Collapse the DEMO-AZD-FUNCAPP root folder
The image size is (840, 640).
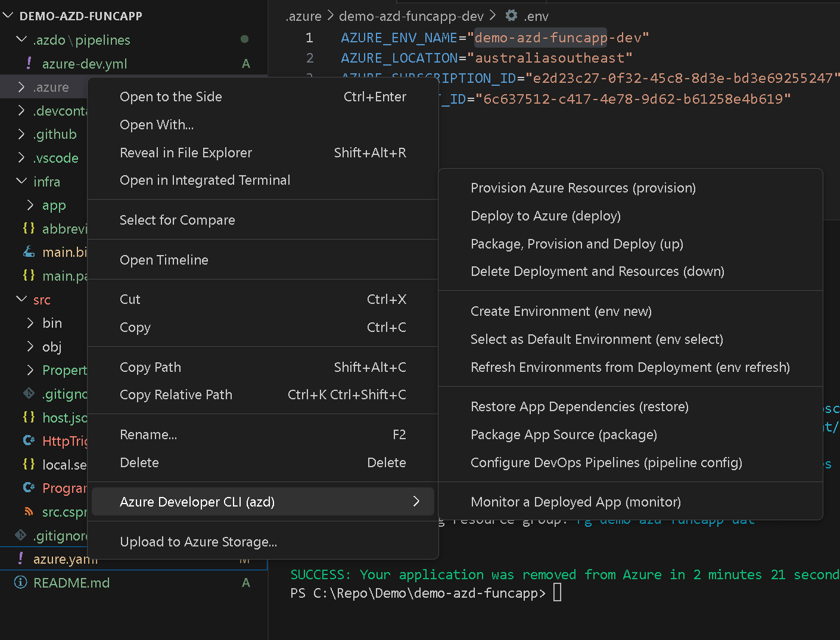(x=8, y=15)
